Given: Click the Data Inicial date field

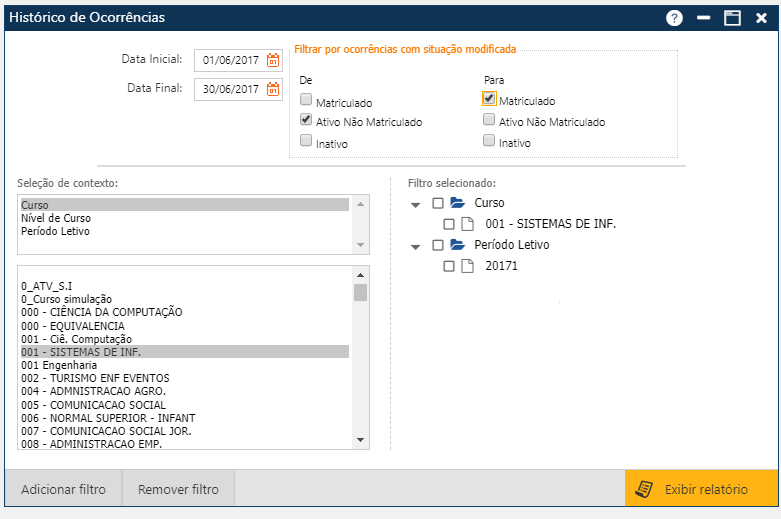Looking at the screenshot, I should pyautogui.click(x=229, y=60).
